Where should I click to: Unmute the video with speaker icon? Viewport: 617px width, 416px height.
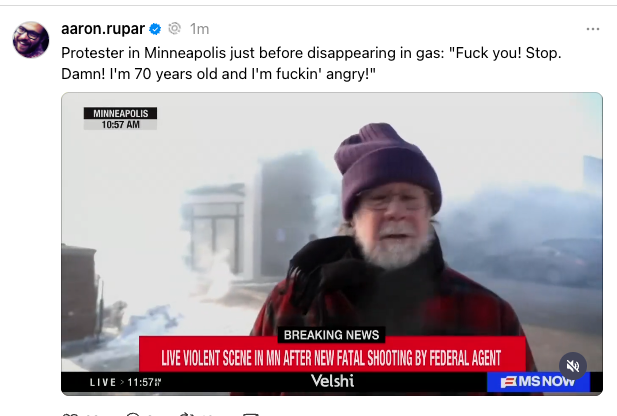(573, 366)
